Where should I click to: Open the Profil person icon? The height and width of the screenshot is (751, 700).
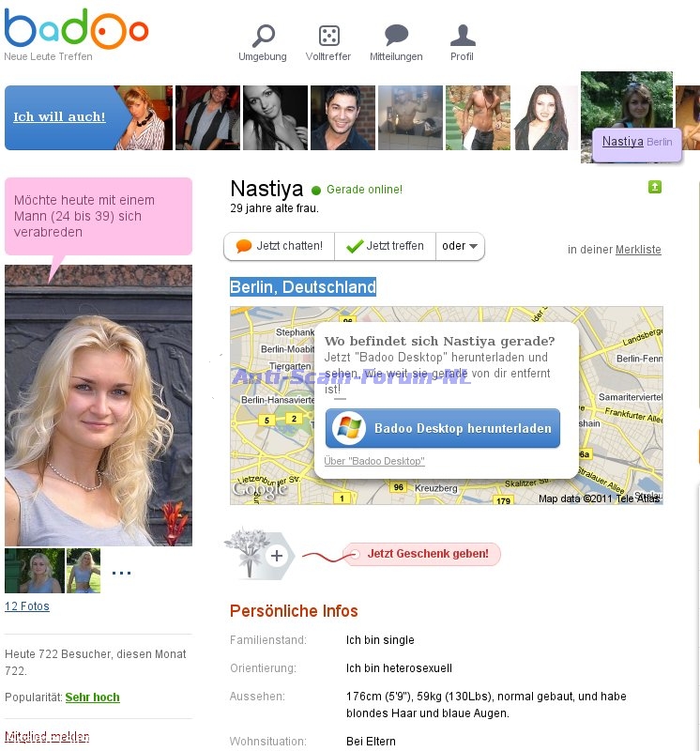(x=463, y=35)
